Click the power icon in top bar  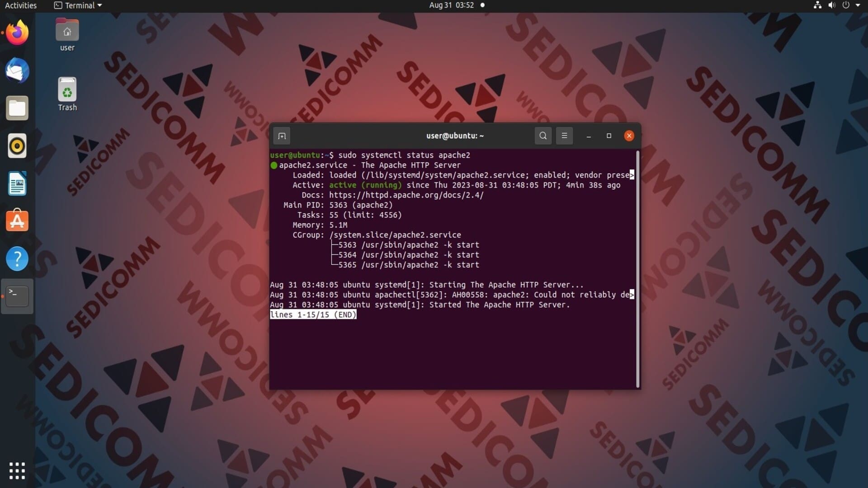(846, 5)
